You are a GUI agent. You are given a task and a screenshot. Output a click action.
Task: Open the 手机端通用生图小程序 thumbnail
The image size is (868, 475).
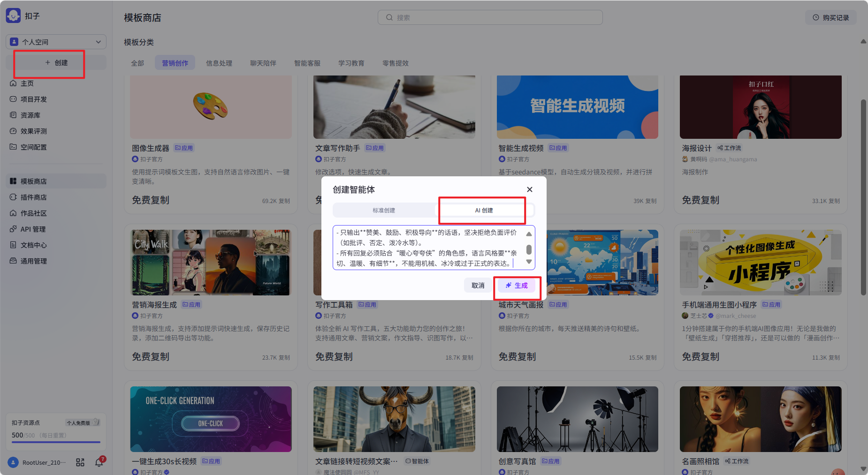[761, 263]
